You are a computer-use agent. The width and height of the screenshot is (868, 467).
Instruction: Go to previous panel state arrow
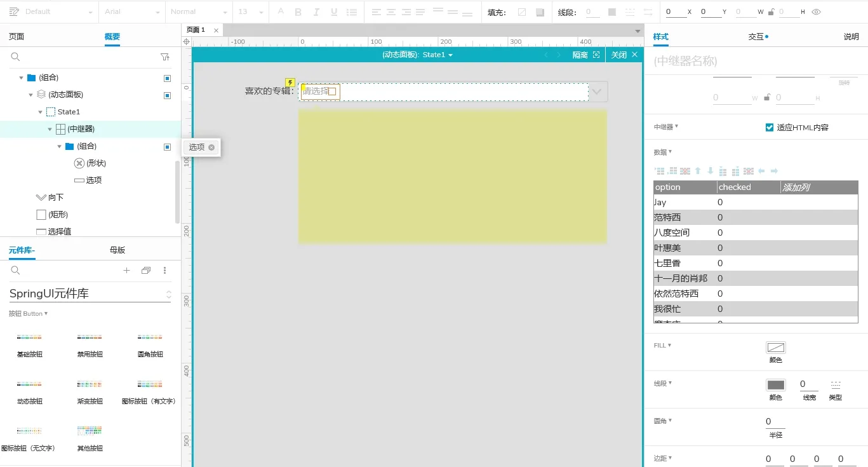[x=545, y=55]
